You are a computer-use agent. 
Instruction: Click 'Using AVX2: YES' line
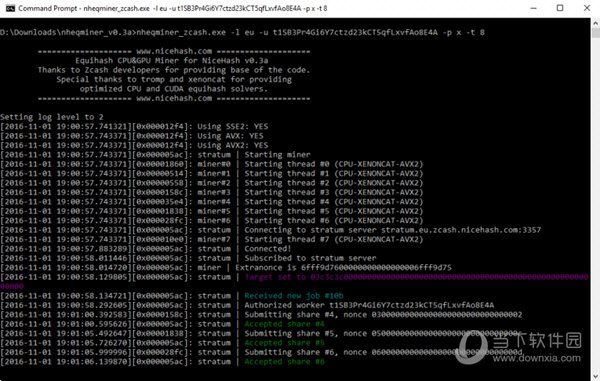(134, 145)
